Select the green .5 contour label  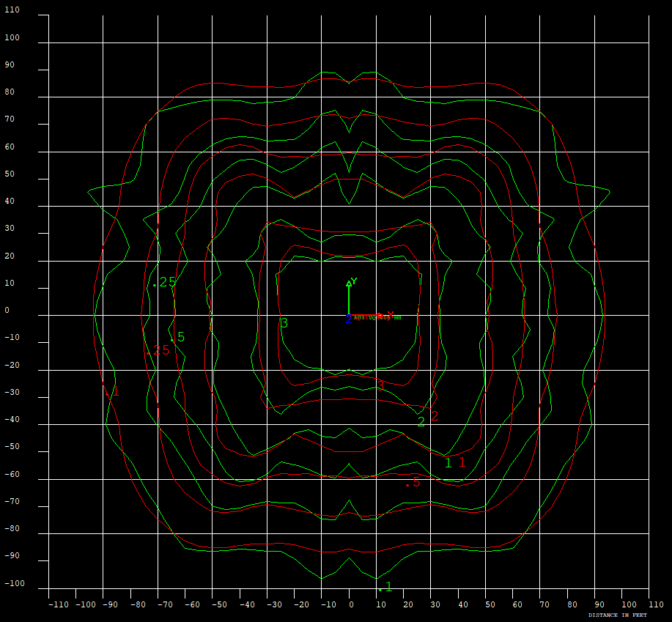pyautogui.click(x=178, y=337)
